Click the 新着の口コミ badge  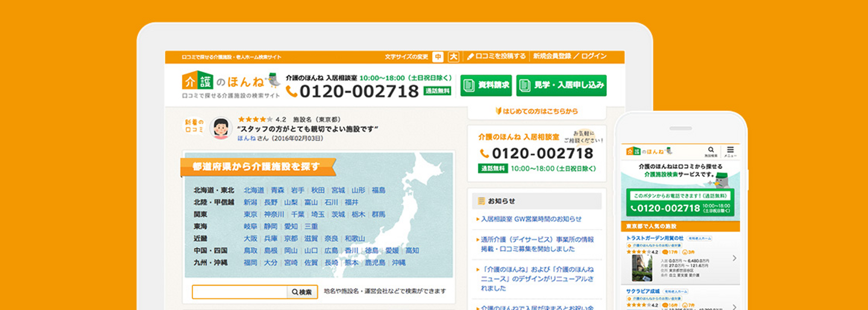(x=194, y=126)
